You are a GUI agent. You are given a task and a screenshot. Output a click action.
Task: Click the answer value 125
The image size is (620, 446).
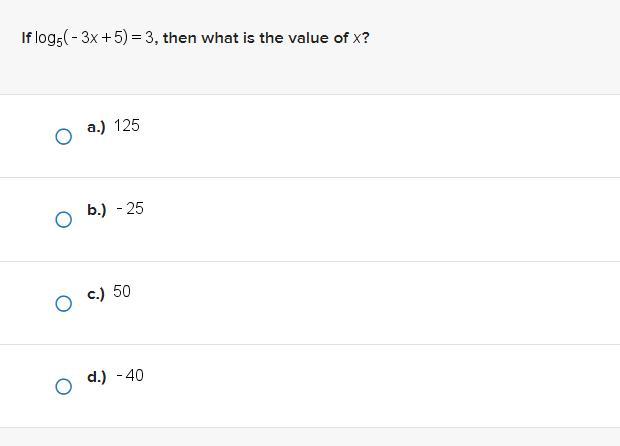click(127, 126)
